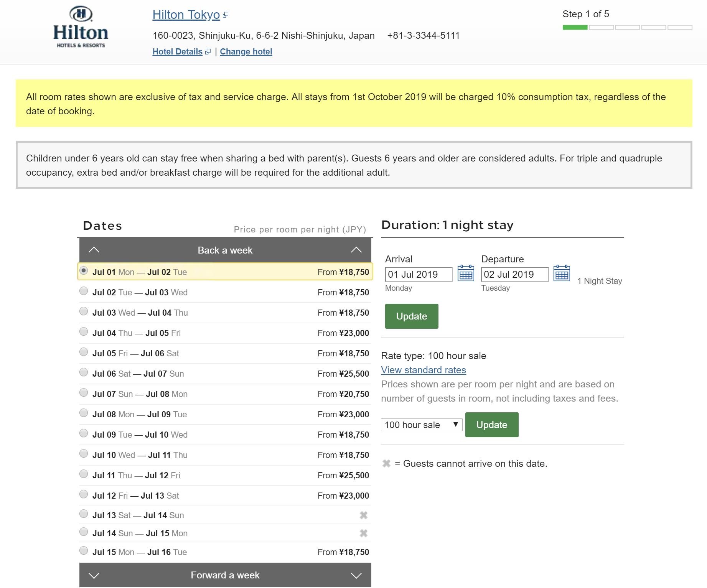The image size is (707, 588).
Task: Click price From ¥25,500 for Jul 06
Action: 343,374
